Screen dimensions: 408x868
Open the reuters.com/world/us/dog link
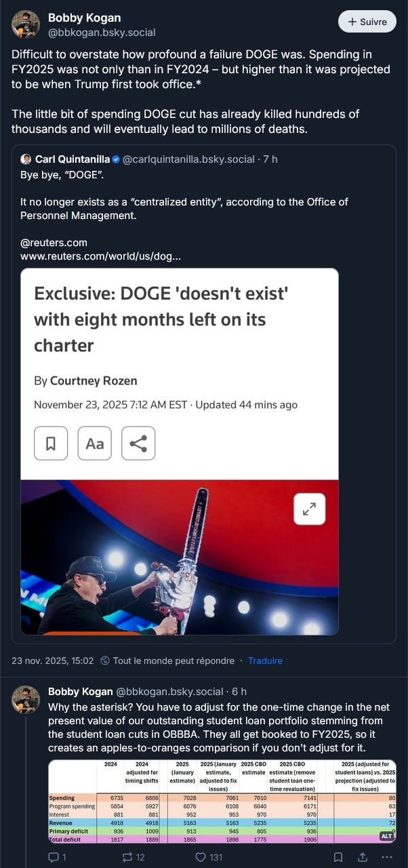pyautogui.click(x=101, y=256)
